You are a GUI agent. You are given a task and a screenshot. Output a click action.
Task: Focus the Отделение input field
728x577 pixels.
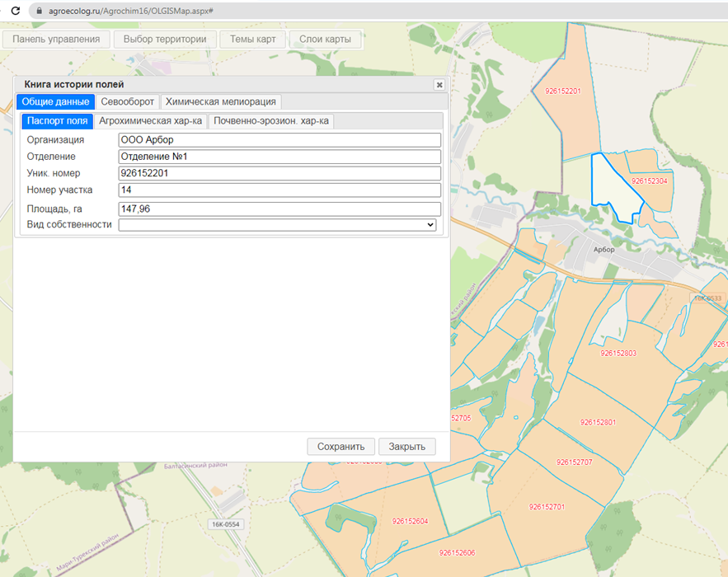pyautogui.click(x=279, y=157)
